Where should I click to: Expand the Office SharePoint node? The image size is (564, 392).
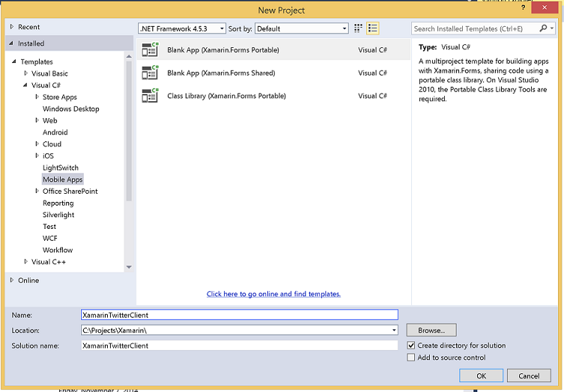click(37, 191)
